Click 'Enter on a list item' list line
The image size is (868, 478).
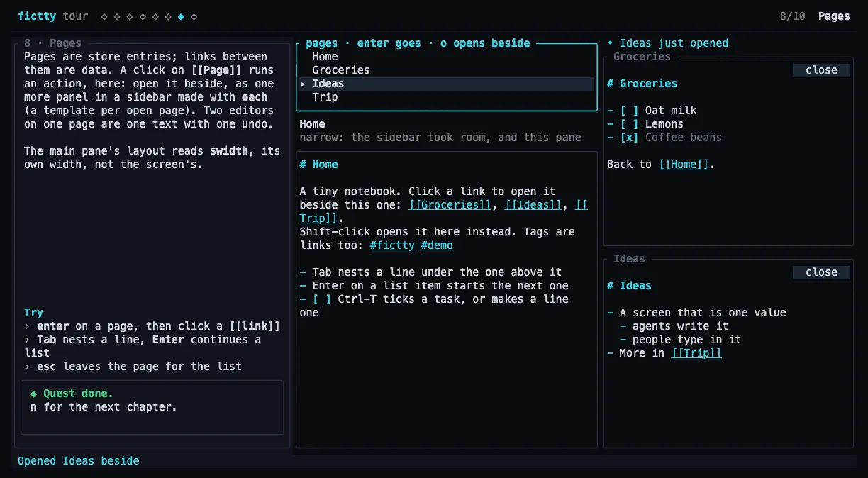point(434,286)
